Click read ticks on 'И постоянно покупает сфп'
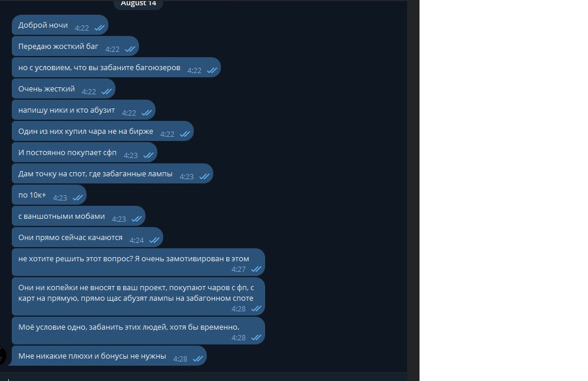 148,155
